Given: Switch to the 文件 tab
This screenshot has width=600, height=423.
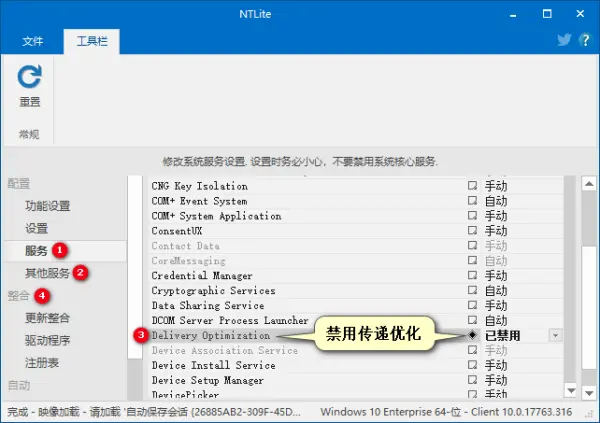Looking at the screenshot, I should pyautogui.click(x=33, y=41).
